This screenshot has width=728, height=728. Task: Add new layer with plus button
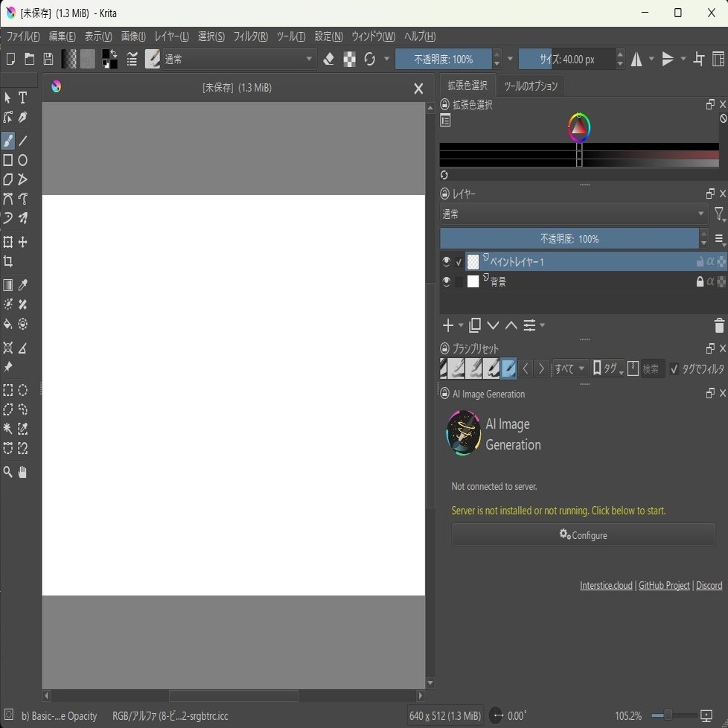(x=448, y=325)
